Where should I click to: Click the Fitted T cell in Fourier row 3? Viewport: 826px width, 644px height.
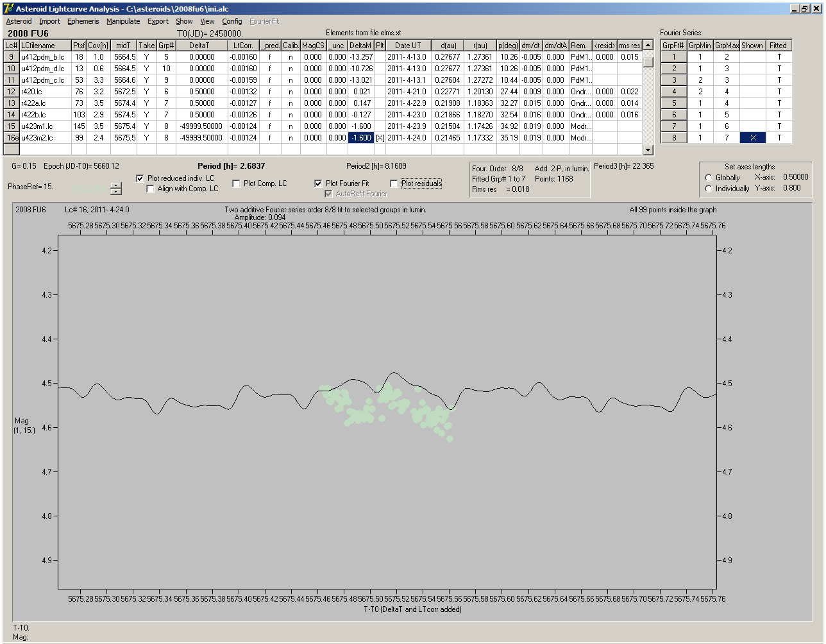point(779,80)
